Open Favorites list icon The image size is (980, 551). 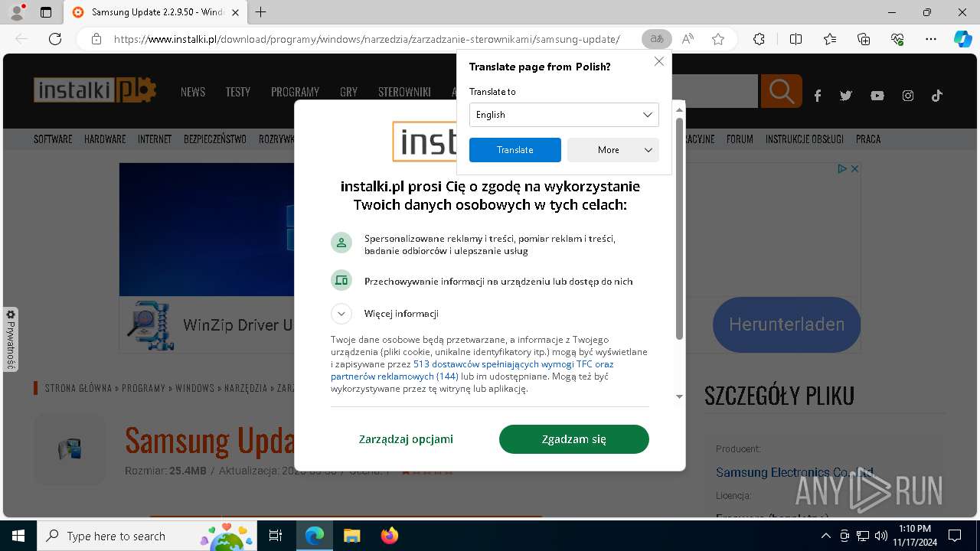(x=830, y=39)
